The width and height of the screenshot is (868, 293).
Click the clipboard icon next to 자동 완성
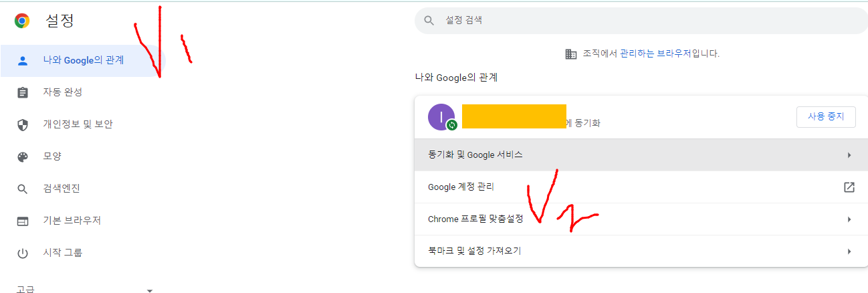23,92
